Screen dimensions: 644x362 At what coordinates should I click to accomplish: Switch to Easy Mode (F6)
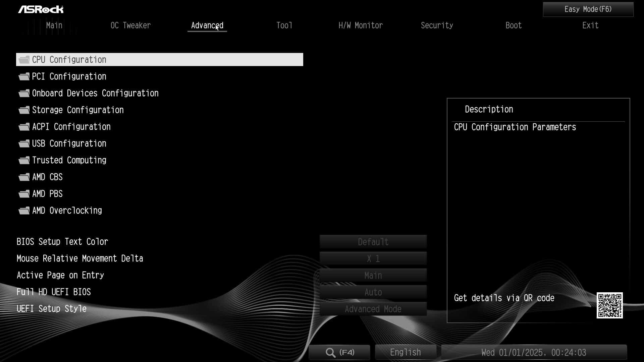(588, 9)
